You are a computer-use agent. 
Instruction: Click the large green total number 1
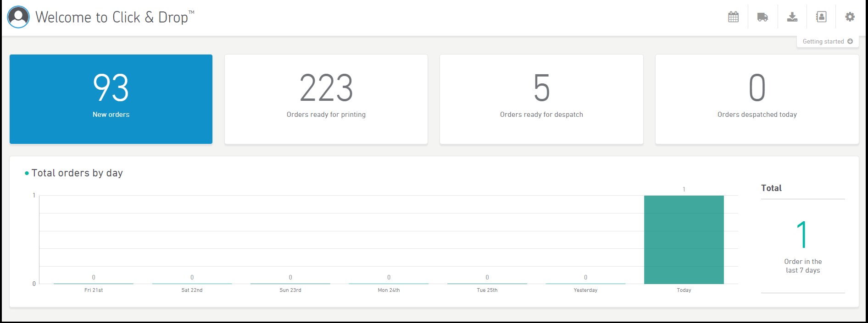click(x=802, y=235)
